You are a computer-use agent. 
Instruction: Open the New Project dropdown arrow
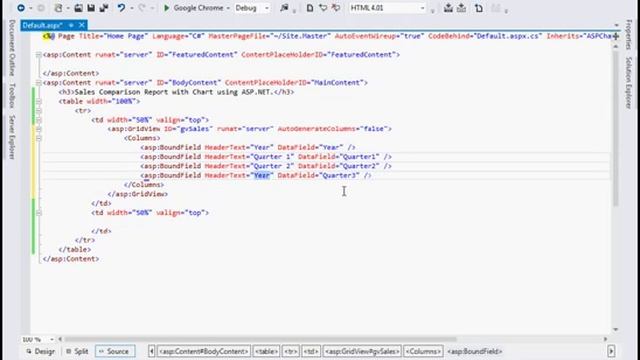67,8
